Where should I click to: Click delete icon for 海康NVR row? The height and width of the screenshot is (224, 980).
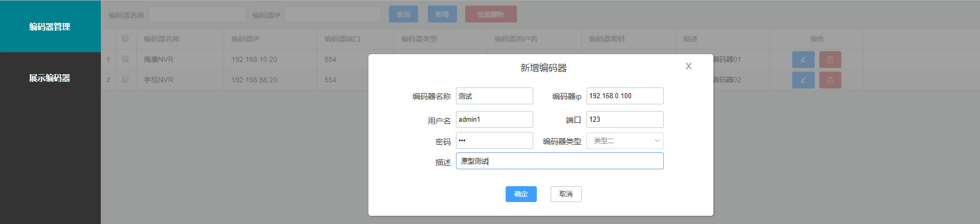click(x=830, y=60)
